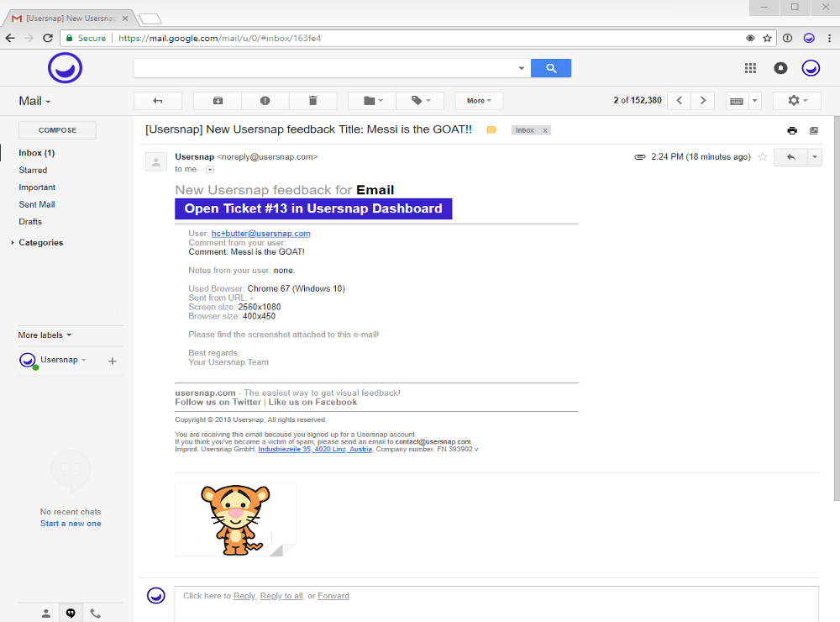Click the Forward link
840x622 pixels.
(333, 596)
